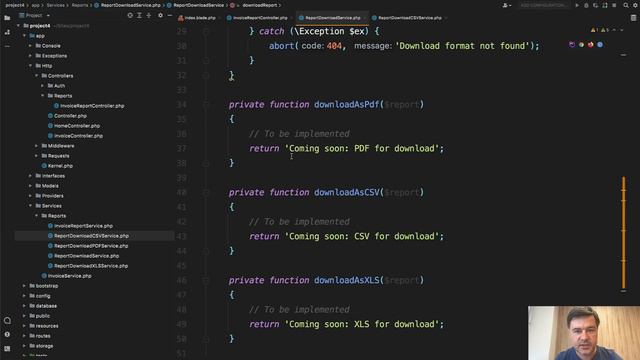The height and width of the screenshot is (360, 640).
Task: Click Select Opened File locate icon
Action: (130, 16)
